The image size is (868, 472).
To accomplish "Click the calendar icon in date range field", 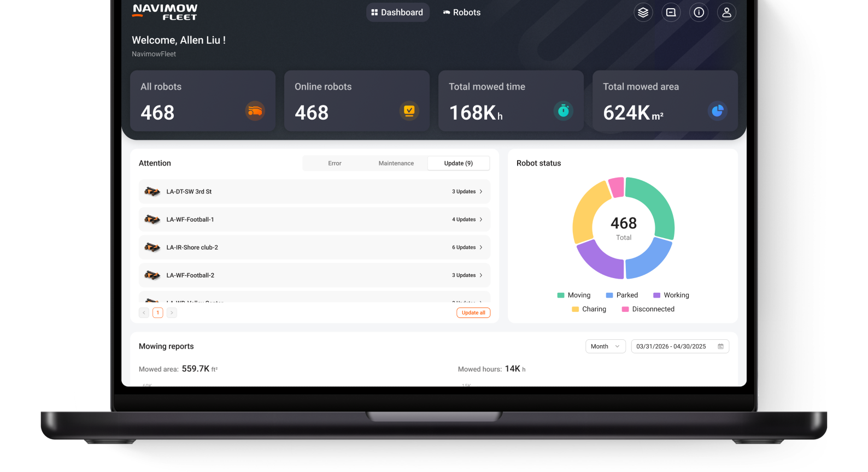I will (720, 346).
